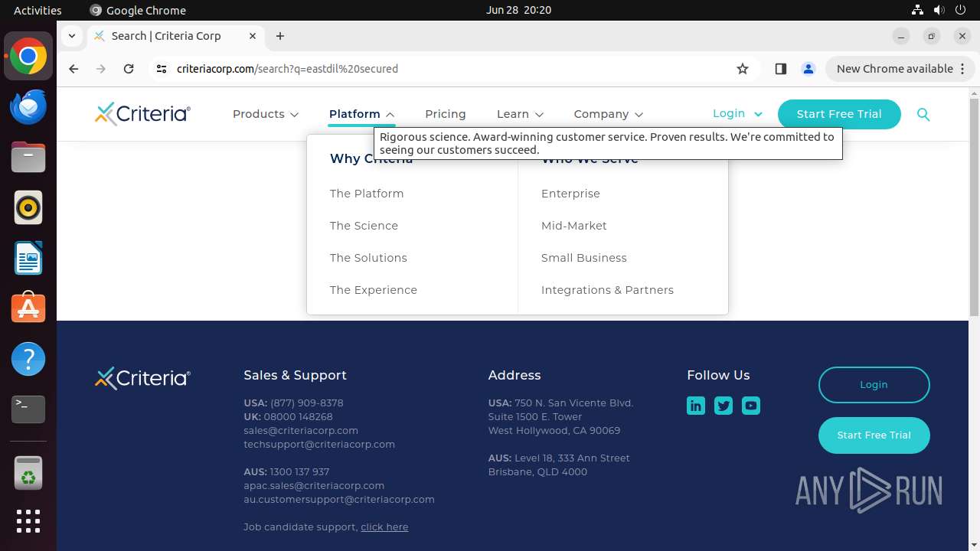Email apac.sales@criteriacorp.com link

(x=314, y=485)
